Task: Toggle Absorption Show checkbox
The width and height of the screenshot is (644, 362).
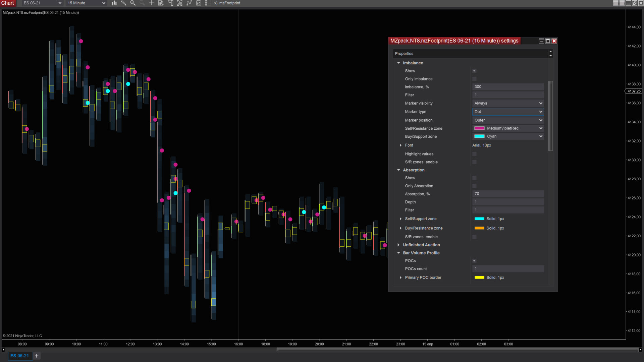Action: click(x=474, y=178)
